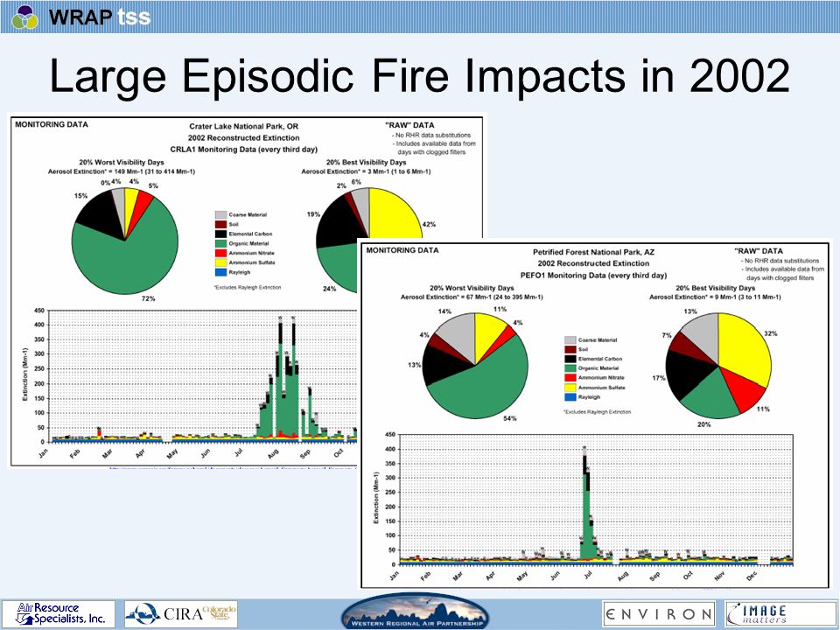Click Aerosol Extinction = 67 Mm-1 label

[472, 297]
